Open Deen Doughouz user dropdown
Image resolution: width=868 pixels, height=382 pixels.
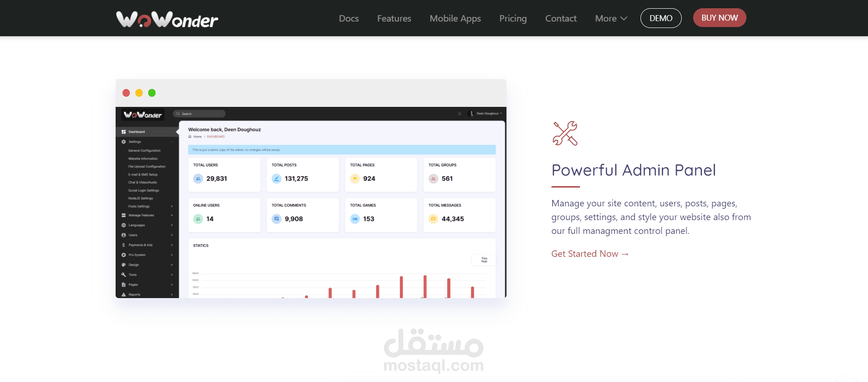pyautogui.click(x=489, y=113)
